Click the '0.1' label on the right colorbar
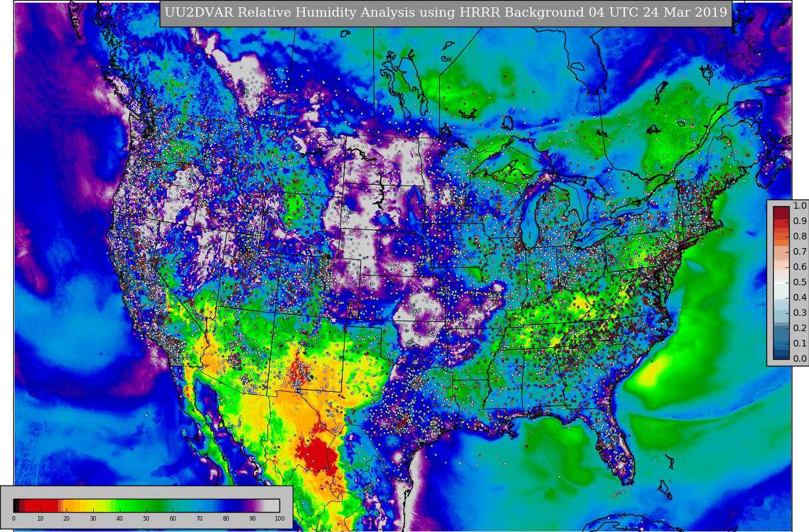809x532 pixels. click(800, 343)
